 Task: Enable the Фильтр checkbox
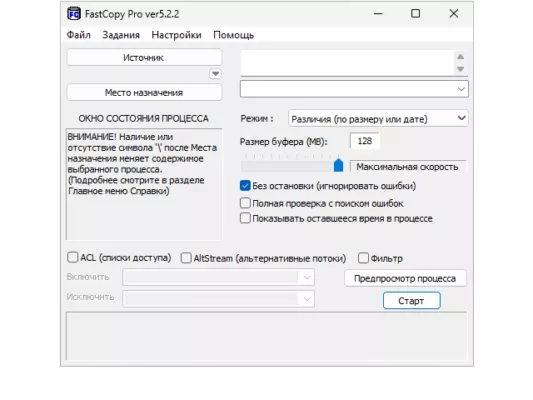click(363, 258)
